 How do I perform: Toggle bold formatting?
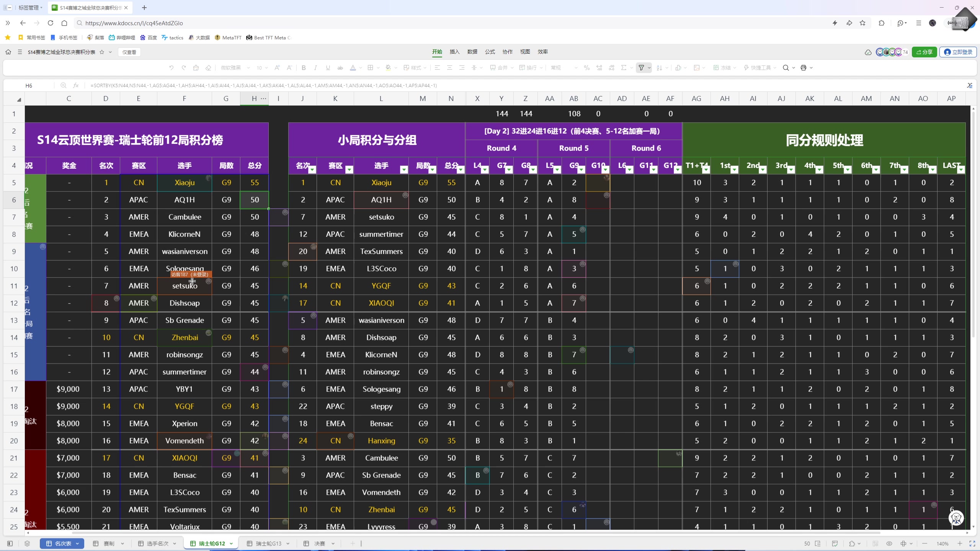pyautogui.click(x=304, y=68)
